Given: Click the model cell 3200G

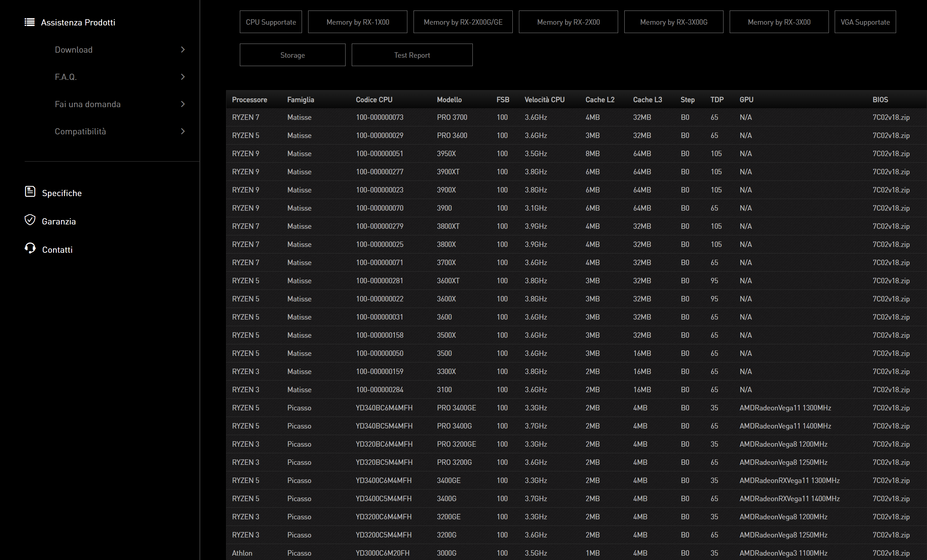Looking at the screenshot, I should [x=447, y=535].
